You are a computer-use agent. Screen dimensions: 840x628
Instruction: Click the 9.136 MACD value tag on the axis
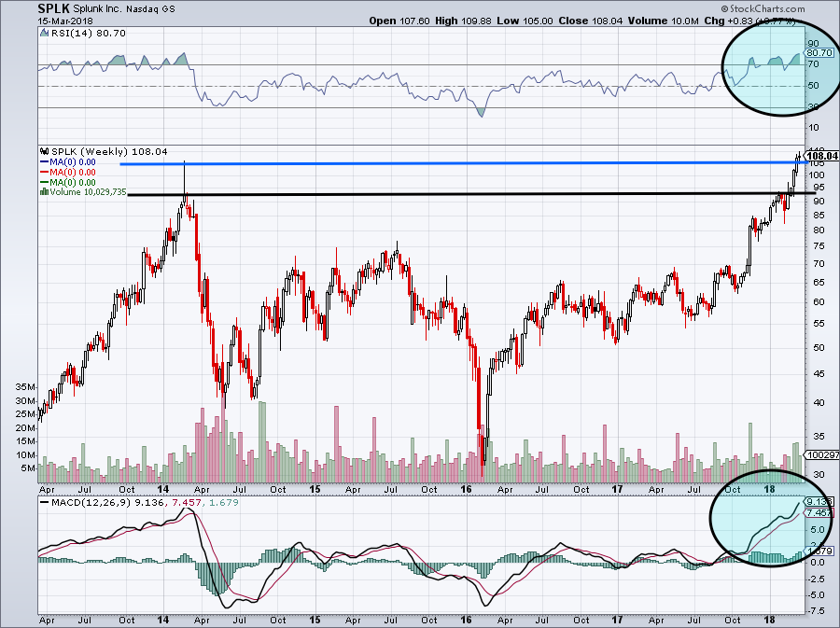[819, 502]
